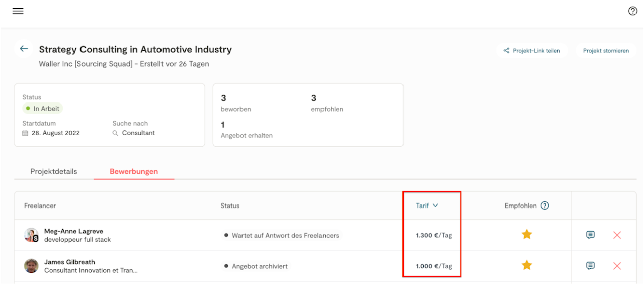
Task: Click the Empfohlen info question icon
Action: 545,206
